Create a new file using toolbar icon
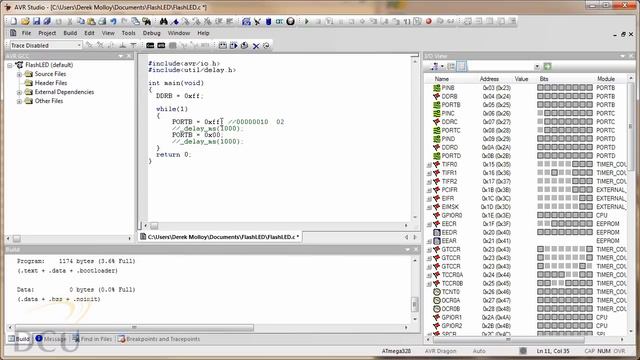Screen dimensions: 640x360 coord(14,21)
